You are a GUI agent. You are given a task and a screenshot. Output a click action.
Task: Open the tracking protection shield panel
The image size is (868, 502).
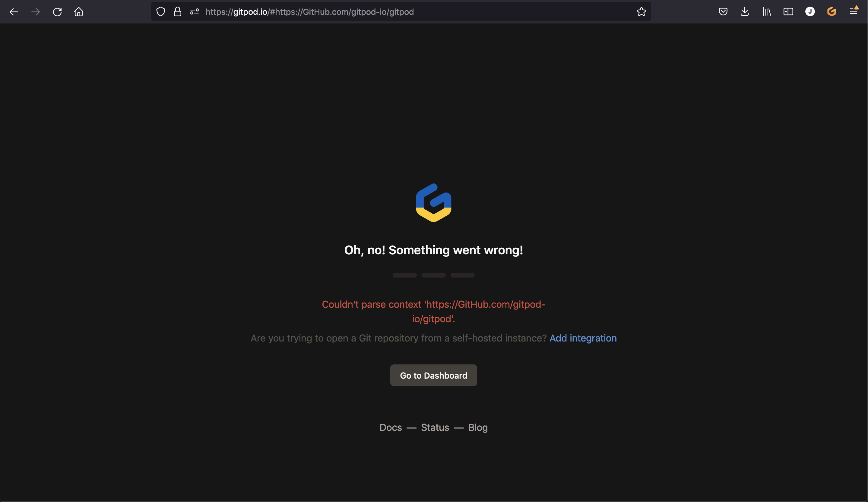point(161,12)
